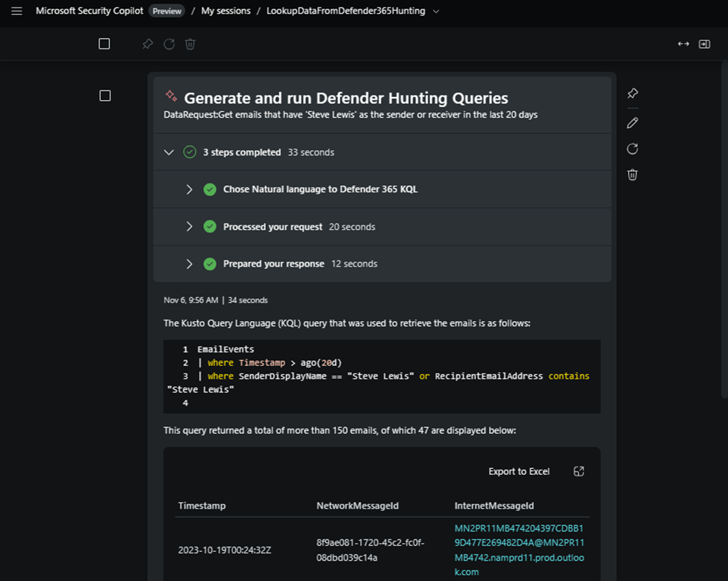This screenshot has width=728, height=581.
Task: Select the Defender Hunting prompt checkbox
Action: (105, 96)
